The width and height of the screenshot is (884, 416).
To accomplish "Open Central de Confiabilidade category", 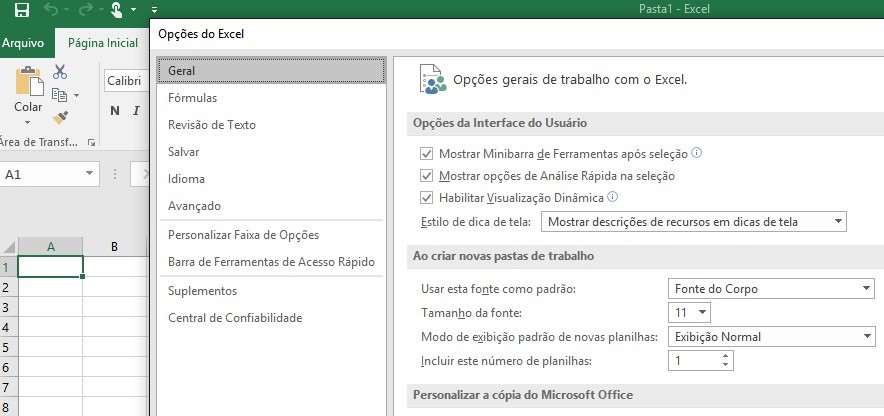I will tap(272, 318).
